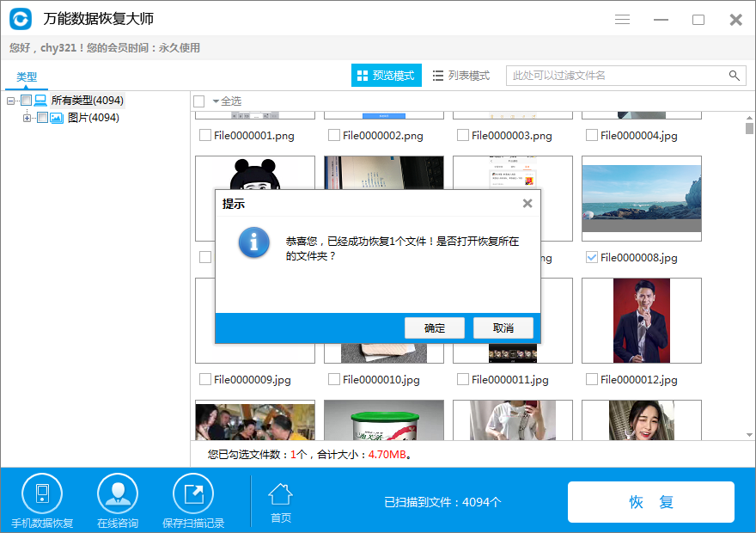Check File0000004.jpg checkbox

click(x=592, y=135)
